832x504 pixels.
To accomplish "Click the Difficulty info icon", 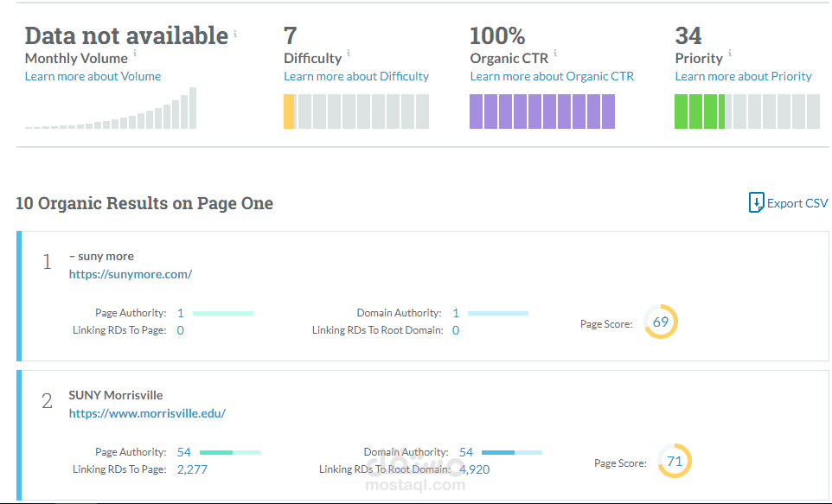I will pos(349,53).
